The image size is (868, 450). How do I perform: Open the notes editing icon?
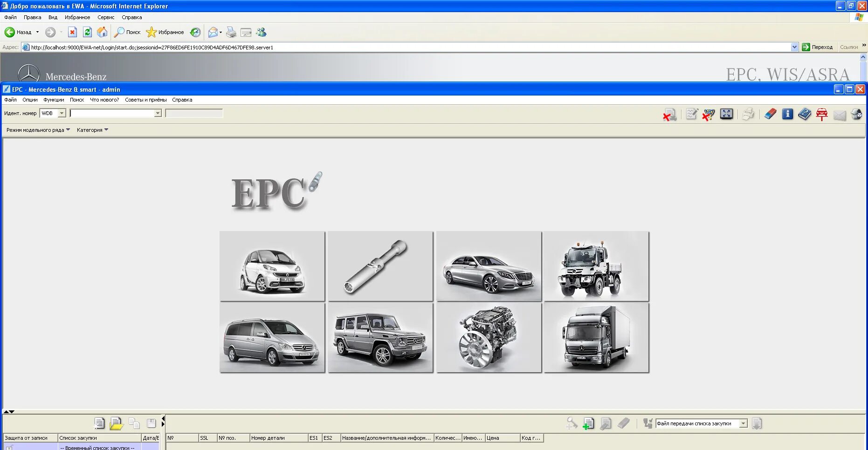click(692, 114)
